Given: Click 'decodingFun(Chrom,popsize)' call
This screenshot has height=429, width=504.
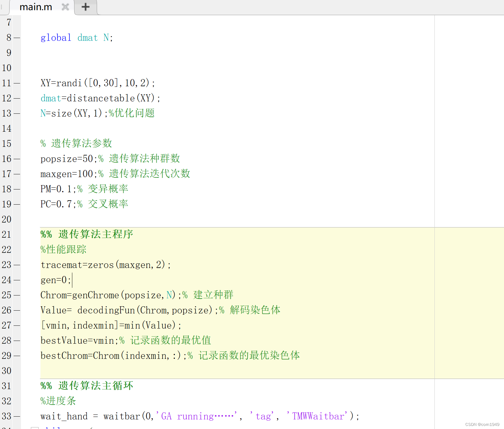Looking at the screenshot, I should (x=145, y=310).
